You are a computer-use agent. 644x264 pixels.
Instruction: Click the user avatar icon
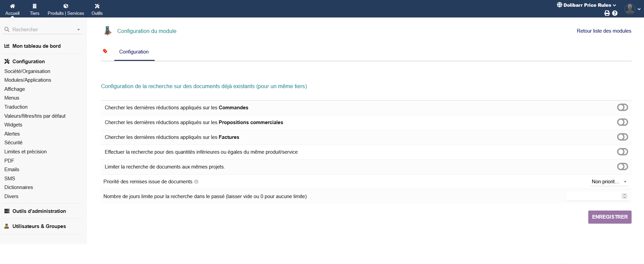tap(630, 9)
